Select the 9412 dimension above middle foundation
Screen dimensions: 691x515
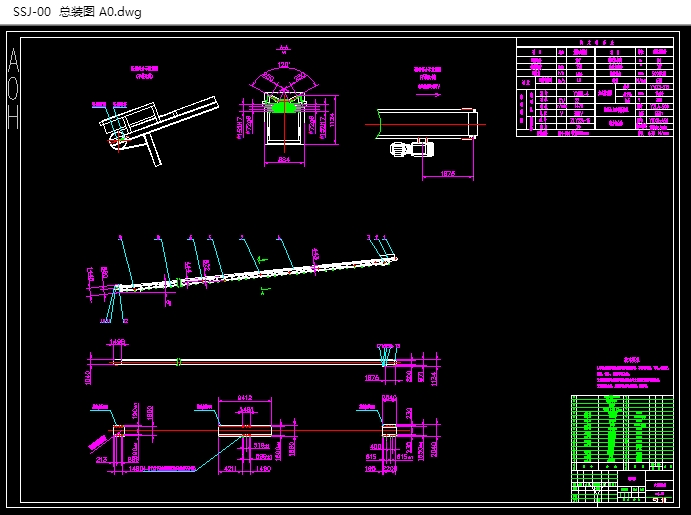tap(246, 398)
